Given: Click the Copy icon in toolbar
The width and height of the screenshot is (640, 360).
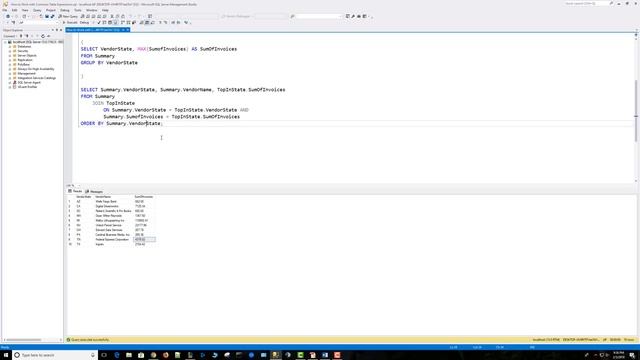Looking at the screenshot, I should pyautogui.click(x=117, y=16).
